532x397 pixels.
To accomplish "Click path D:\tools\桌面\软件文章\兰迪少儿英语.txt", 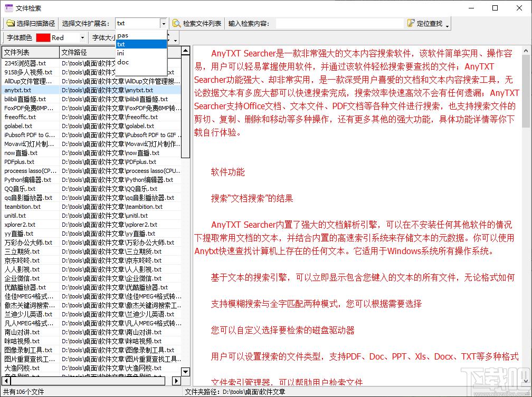I will (x=118, y=314).
